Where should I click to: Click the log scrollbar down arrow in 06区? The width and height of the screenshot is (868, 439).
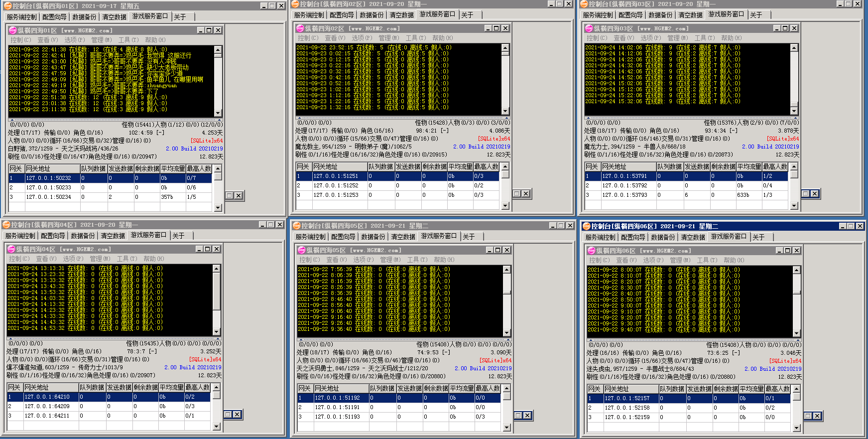(x=796, y=334)
